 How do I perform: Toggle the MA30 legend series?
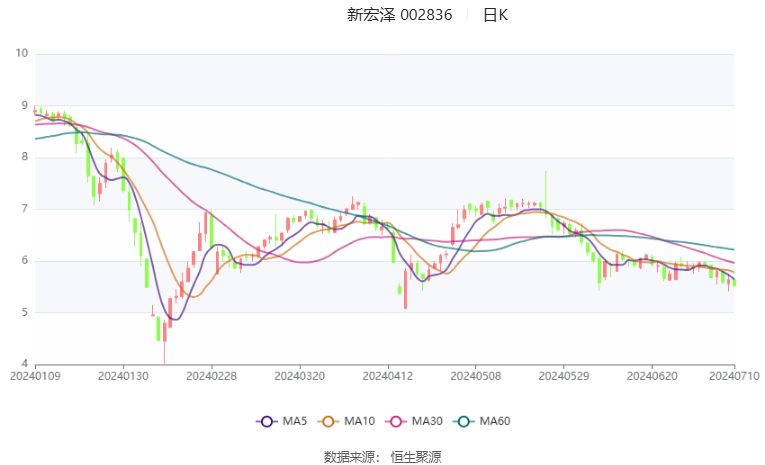point(414,421)
